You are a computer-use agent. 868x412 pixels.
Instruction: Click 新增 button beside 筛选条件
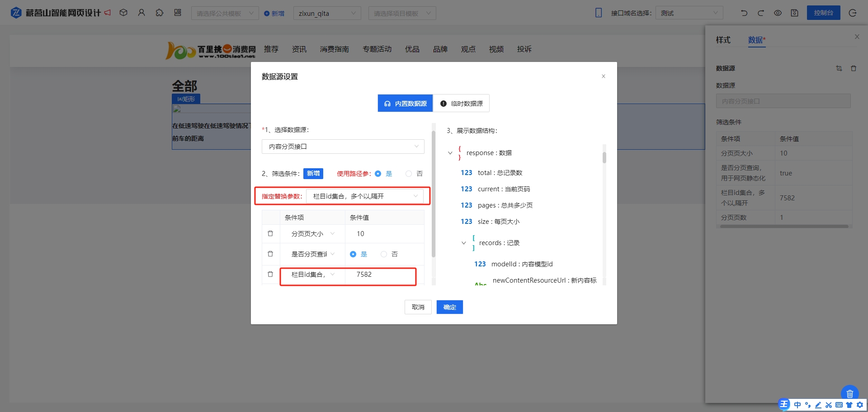click(313, 174)
